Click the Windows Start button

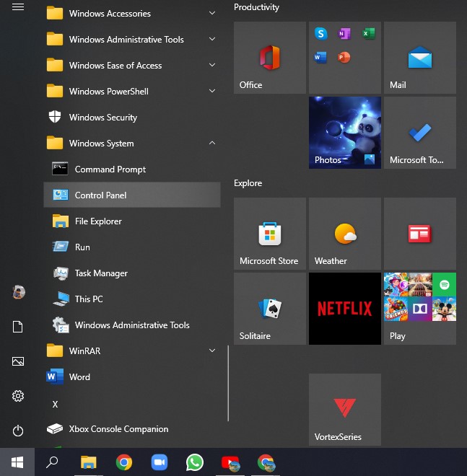point(17,462)
